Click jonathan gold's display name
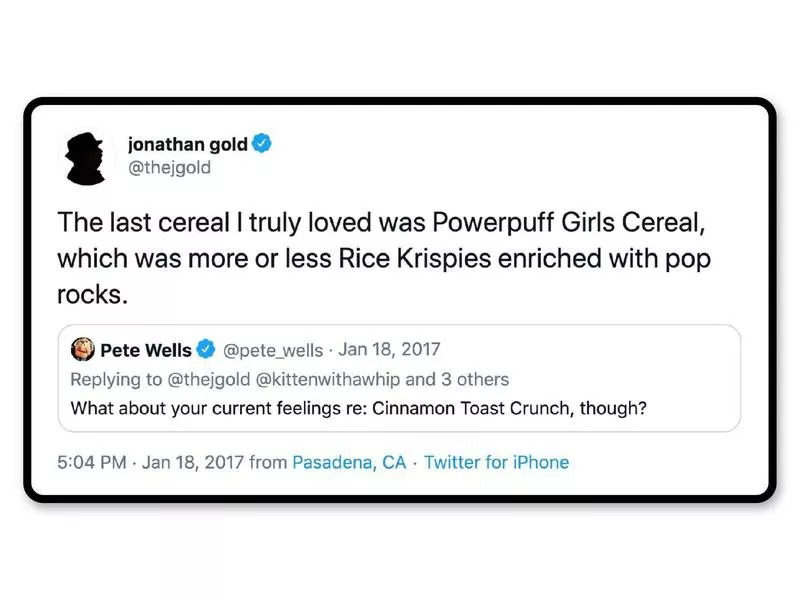 (186, 143)
